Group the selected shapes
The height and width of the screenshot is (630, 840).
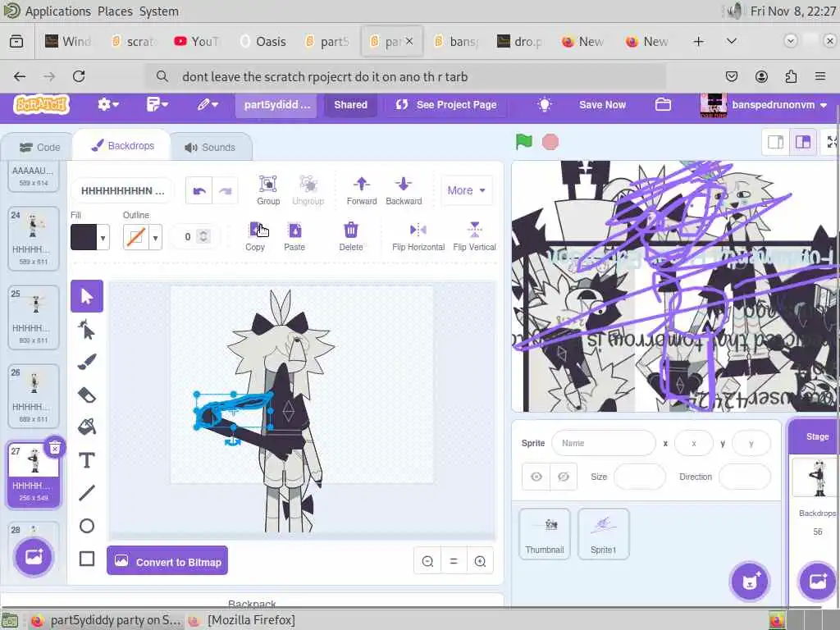pyautogui.click(x=268, y=190)
